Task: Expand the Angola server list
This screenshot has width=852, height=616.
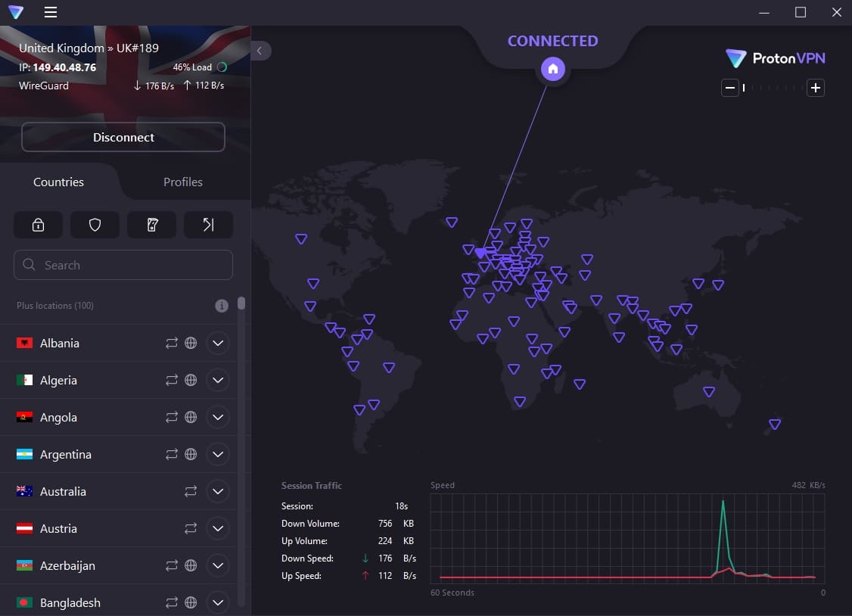Action: pyautogui.click(x=218, y=417)
